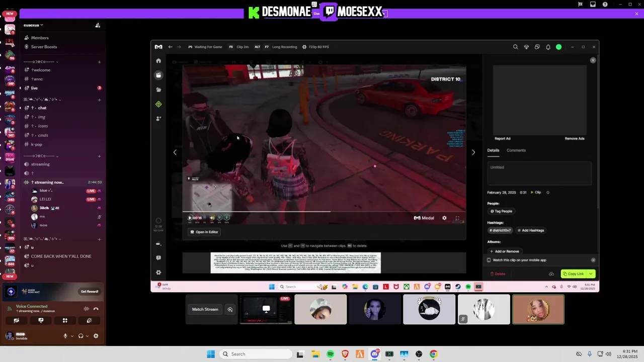Click Open in Editor button
The height and width of the screenshot is (362, 644).
tap(204, 232)
